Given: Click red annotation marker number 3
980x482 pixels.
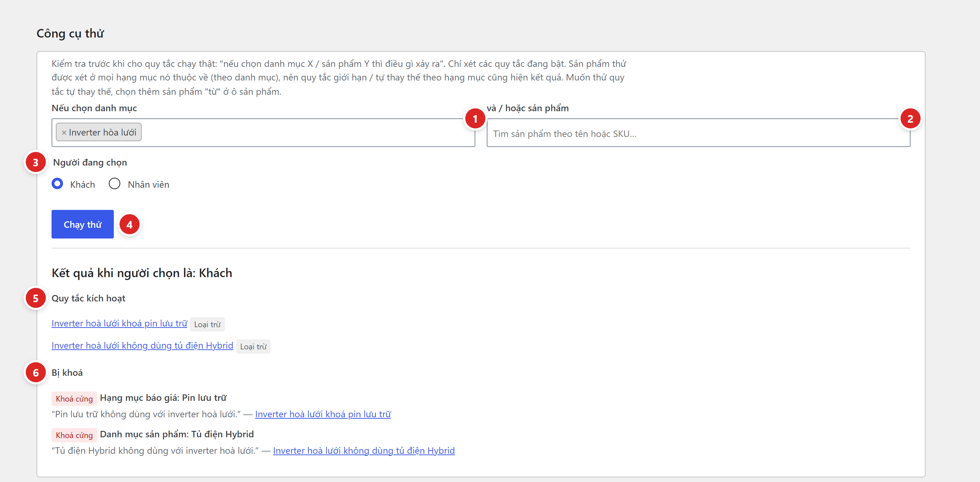Looking at the screenshot, I should point(35,162).
